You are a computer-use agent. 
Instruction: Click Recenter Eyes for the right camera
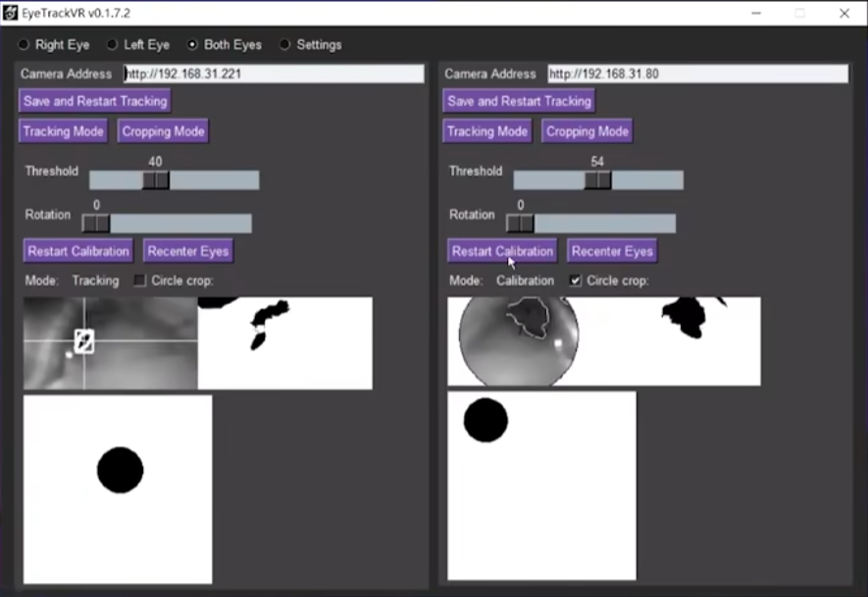click(611, 251)
